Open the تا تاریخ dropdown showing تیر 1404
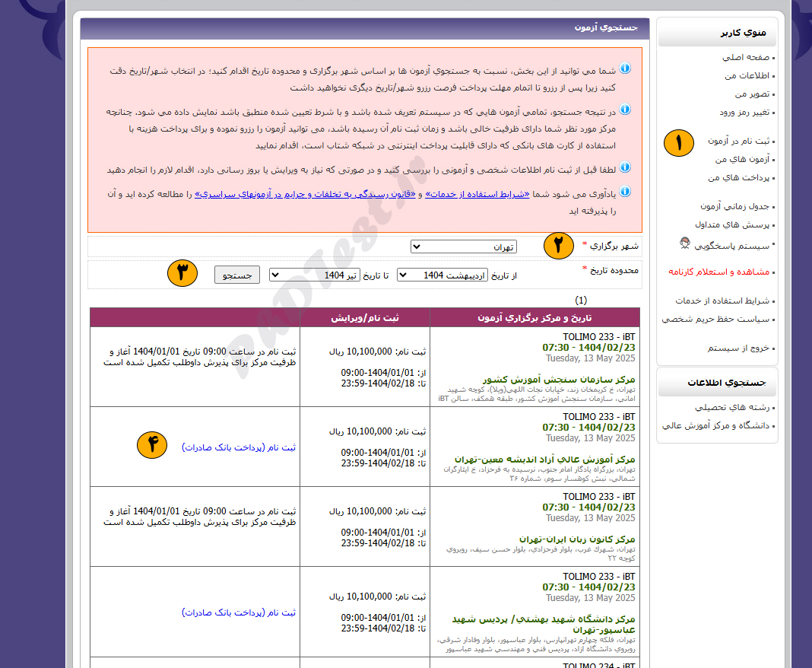The width and height of the screenshot is (812, 668). (x=314, y=275)
